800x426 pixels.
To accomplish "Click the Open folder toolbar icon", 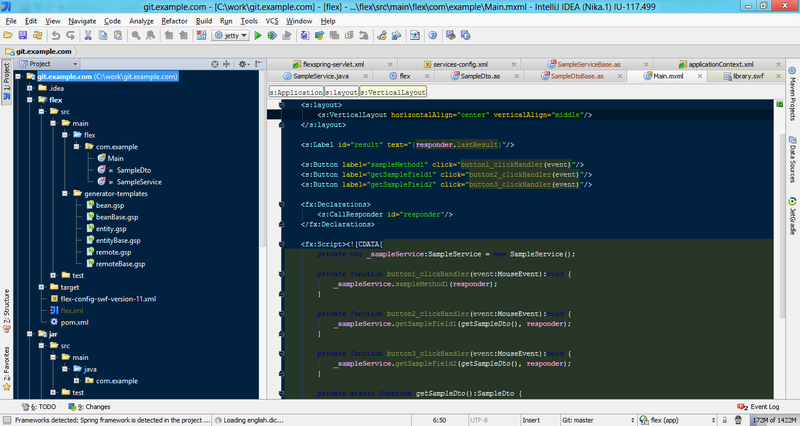I will coord(8,35).
